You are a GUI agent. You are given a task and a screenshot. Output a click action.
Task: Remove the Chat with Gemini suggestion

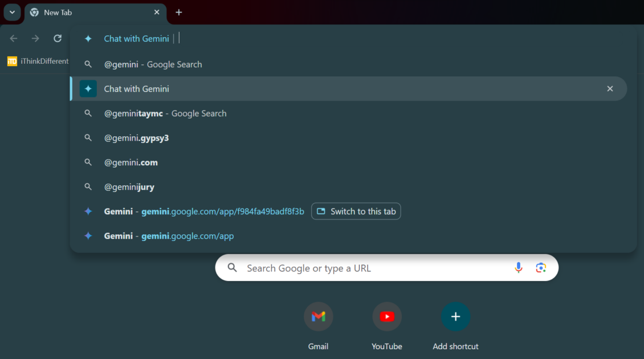click(610, 89)
